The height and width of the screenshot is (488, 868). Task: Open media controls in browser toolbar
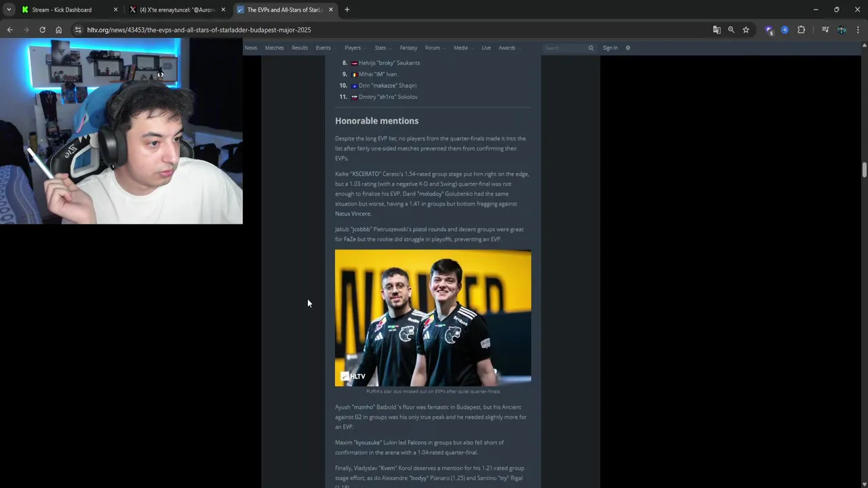point(825,30)
